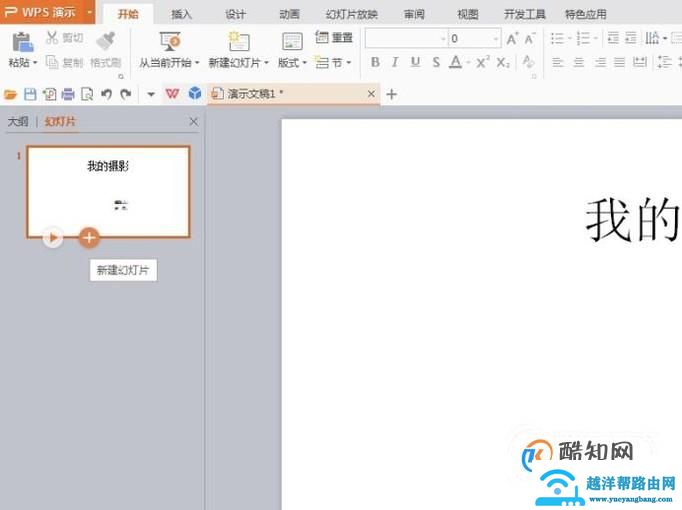Switch to the 动画 (Animation) tab
The image size is (682, 510).
(x=289, y=14)
